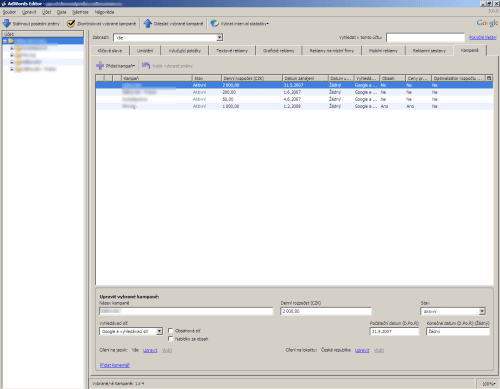Expand the second campaign node in account tree

tap(12, 55)
